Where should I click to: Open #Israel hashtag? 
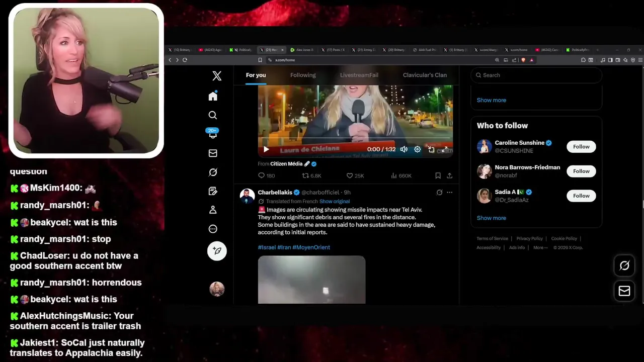coord(267,247)
